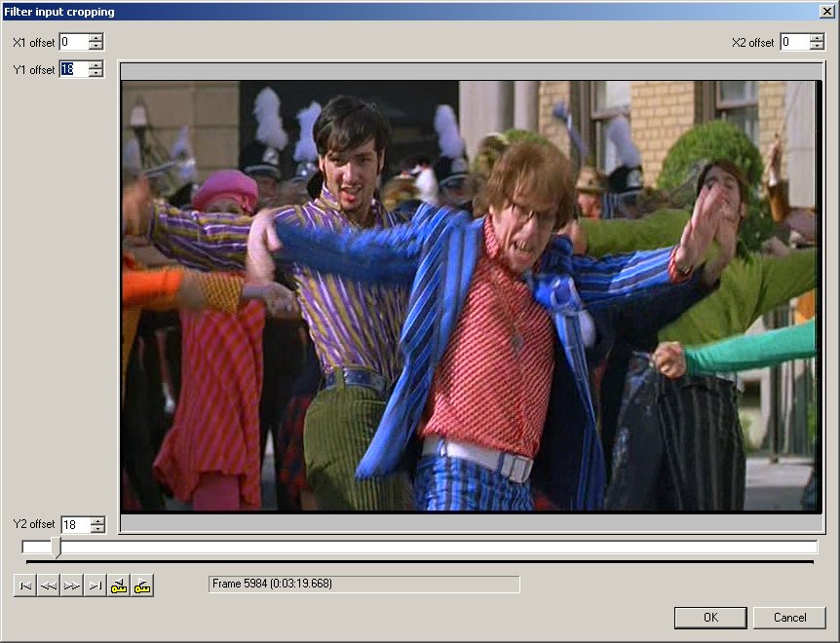
Task: Click the Y1 offset label
Action: (x=34, y=69)
